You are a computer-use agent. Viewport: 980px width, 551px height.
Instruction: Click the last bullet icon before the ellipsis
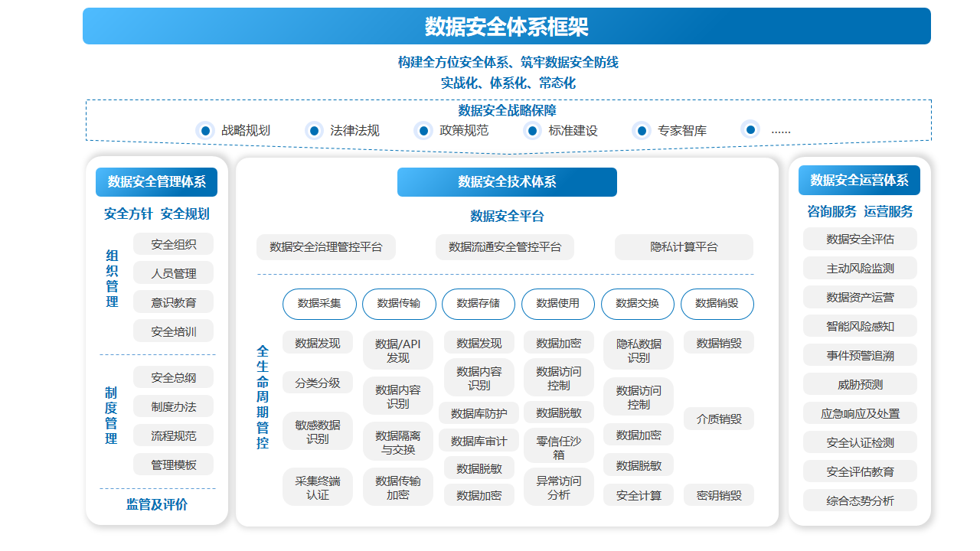click(751, 129)
